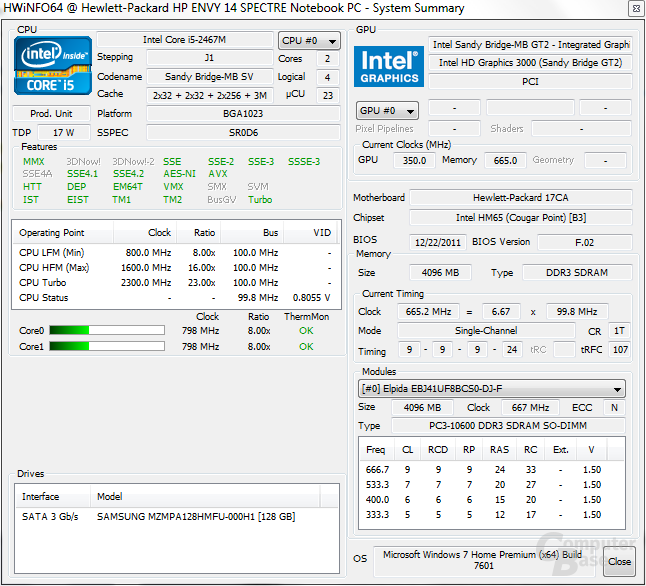Screen dimensions: 646x586
Task: Click the 17 W TDP value
Action: pos(63,133)
